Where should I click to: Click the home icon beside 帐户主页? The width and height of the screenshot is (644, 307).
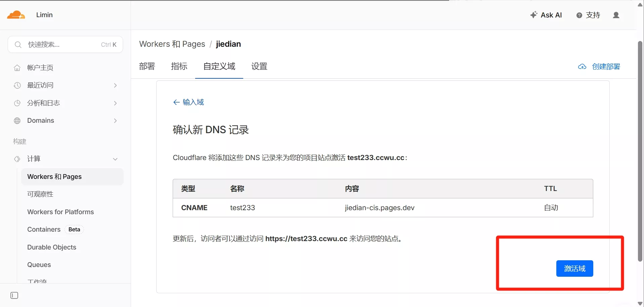(x=17, y=68)
